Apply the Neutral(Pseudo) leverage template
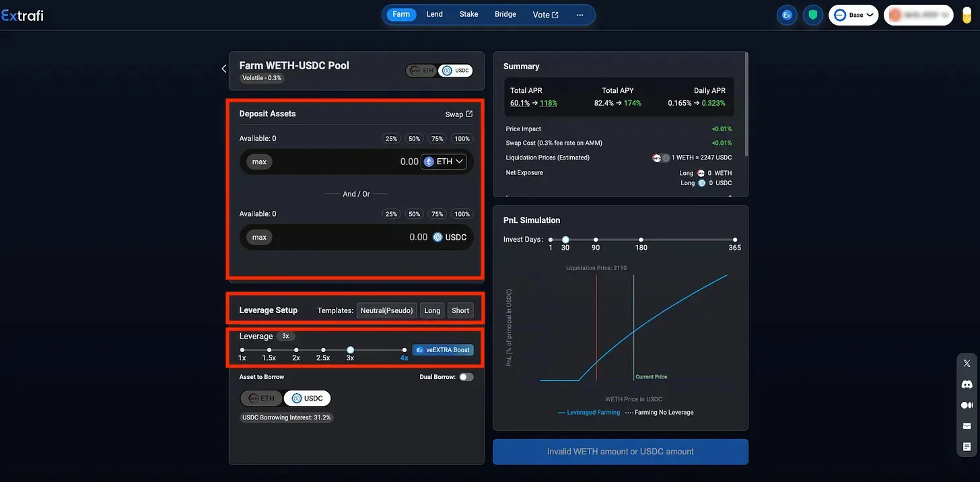980x482 pixels. pos(386,310)
